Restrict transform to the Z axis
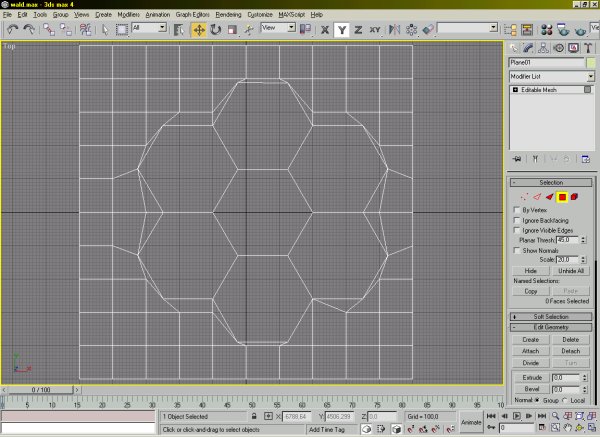This screenshot has height=437, width=600. (357, 30)
